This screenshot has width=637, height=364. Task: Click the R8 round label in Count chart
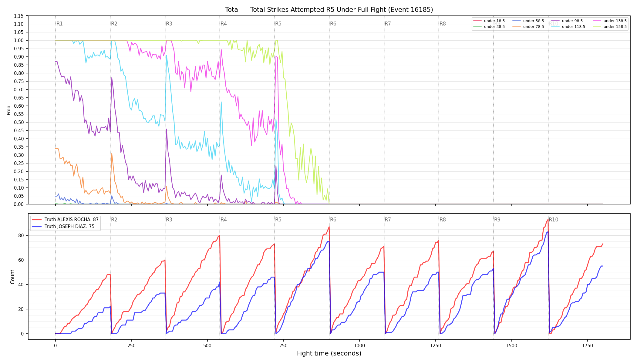(443, 220)
